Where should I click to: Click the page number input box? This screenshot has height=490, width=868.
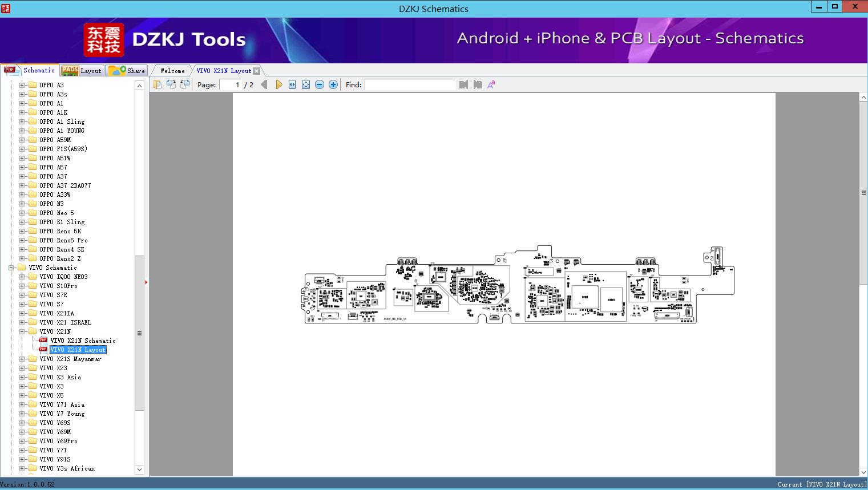tap(231, 84)
